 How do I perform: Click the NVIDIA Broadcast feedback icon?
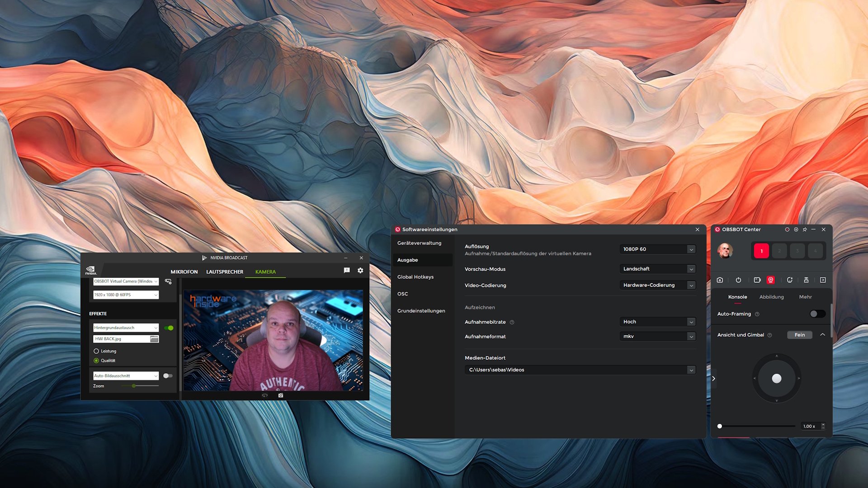click(347, 271)
